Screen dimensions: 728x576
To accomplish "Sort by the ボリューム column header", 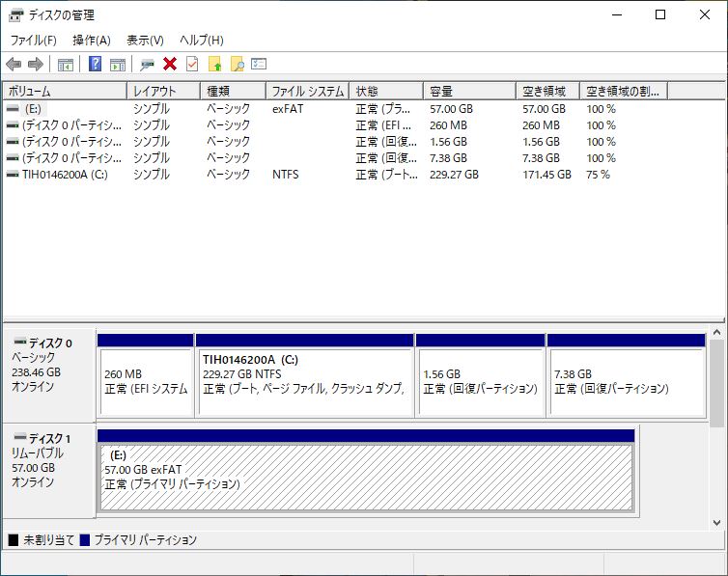I will pos(65,92).
